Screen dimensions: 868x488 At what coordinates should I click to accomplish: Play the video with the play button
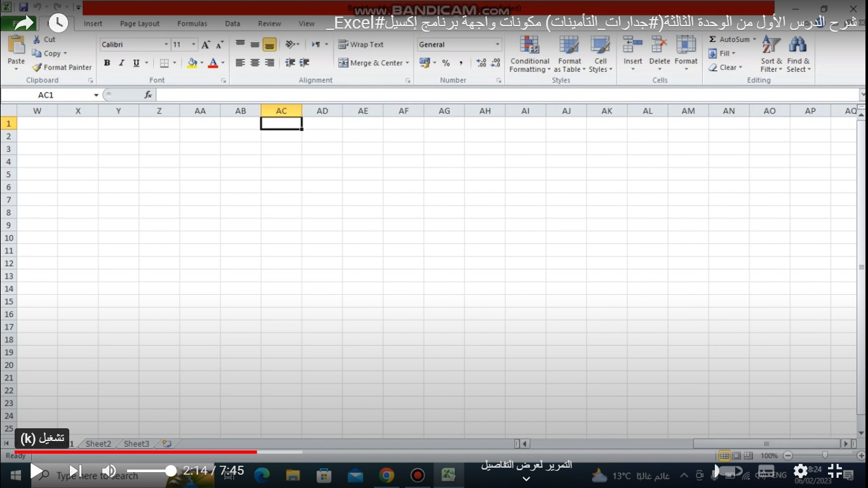pos(36,471)
